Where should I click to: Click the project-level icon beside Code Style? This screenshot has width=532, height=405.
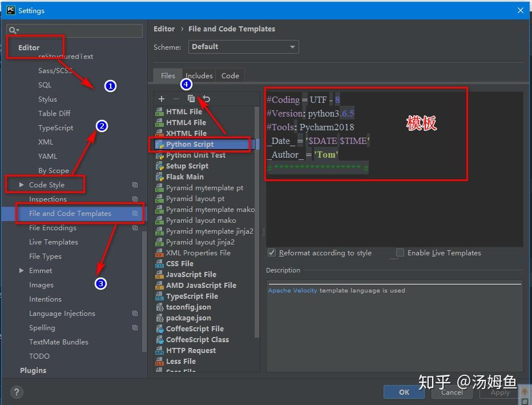135,185
